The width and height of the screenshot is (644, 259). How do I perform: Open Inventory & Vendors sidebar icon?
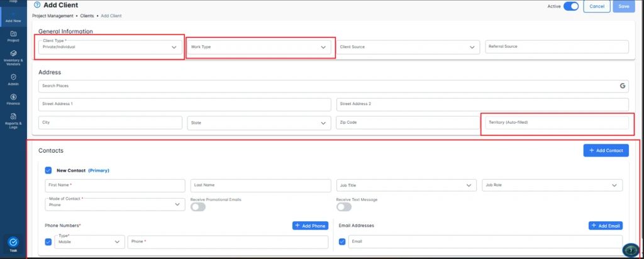pyautogui.click(x=13, y=57)
